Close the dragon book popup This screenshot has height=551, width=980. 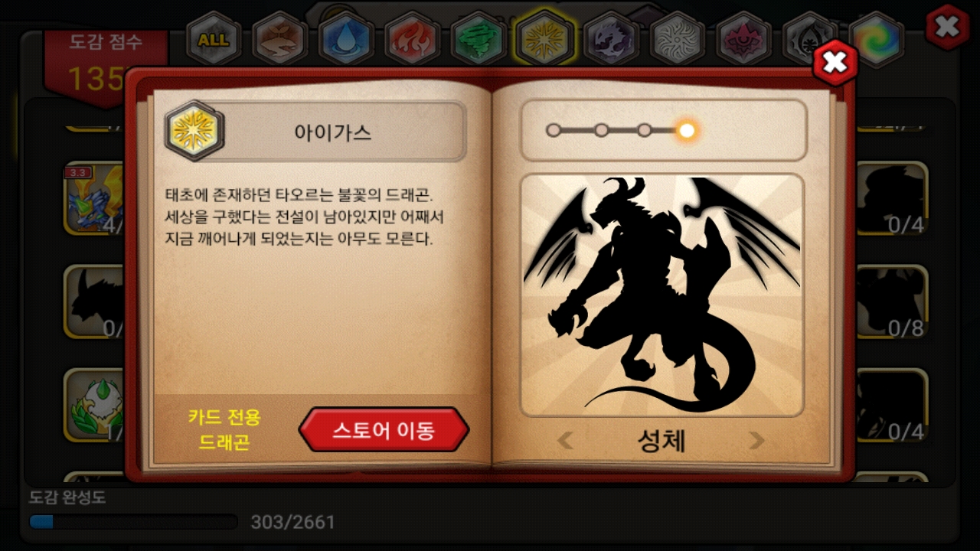coord(835,62)
